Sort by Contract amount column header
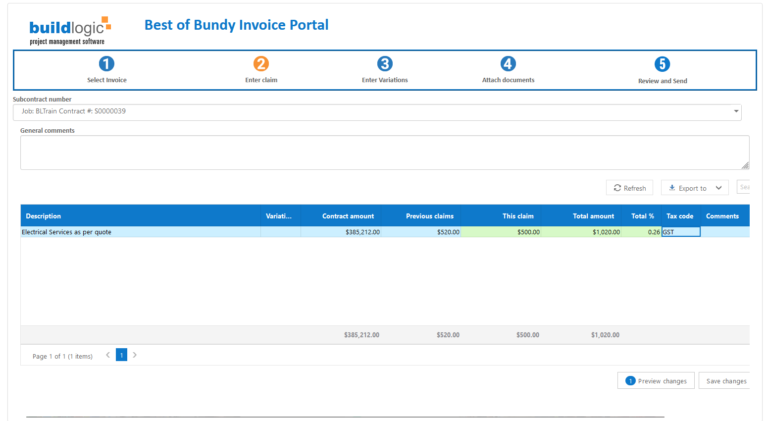This screenshot has height=421, width=768. (x=341, y=216)
